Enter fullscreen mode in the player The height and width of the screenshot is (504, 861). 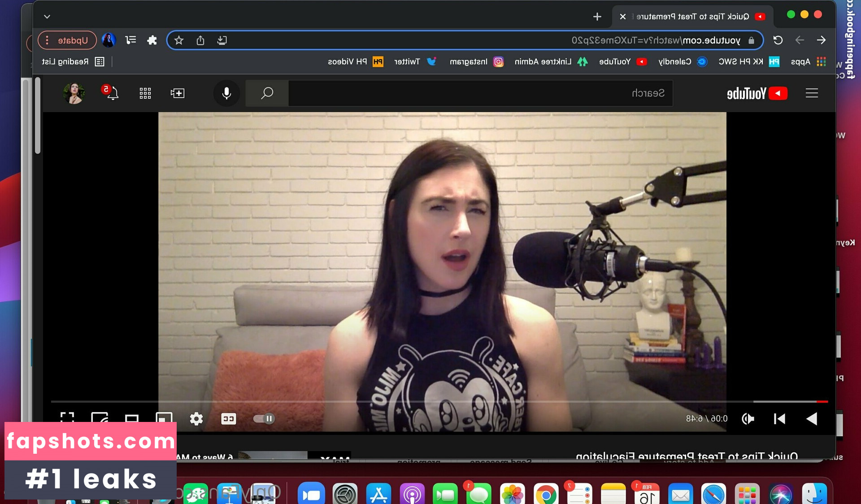[x=67, y=418]
